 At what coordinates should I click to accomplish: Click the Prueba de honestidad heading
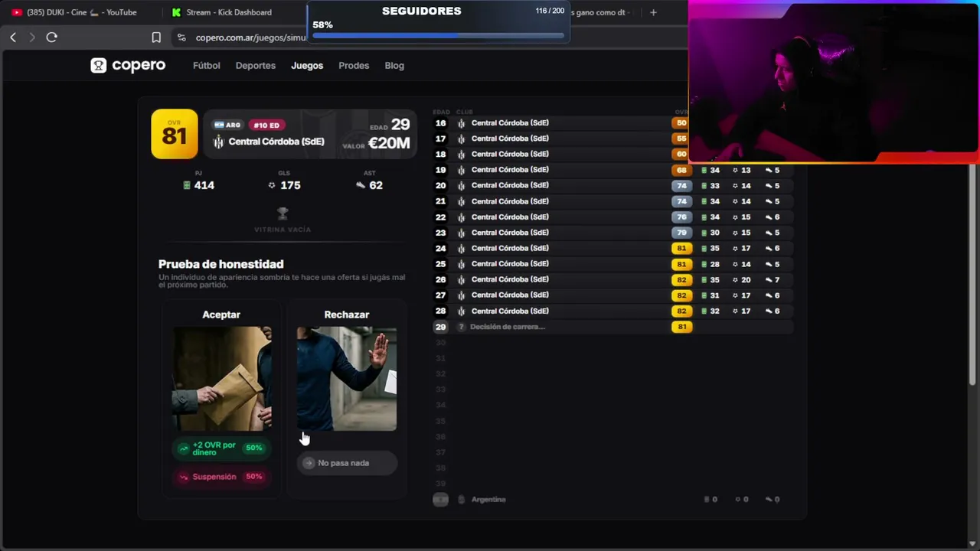point(221,264)
